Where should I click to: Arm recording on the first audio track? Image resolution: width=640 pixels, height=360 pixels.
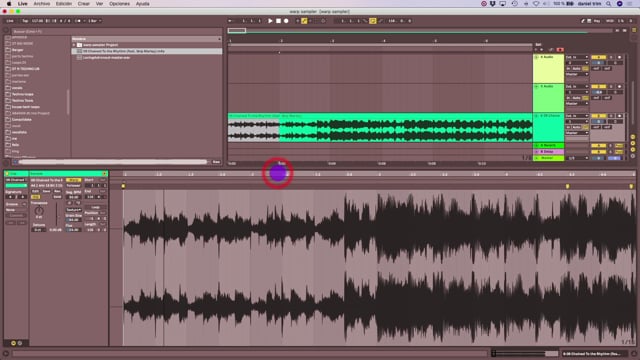pyautogui.click(x=619, y=57)
